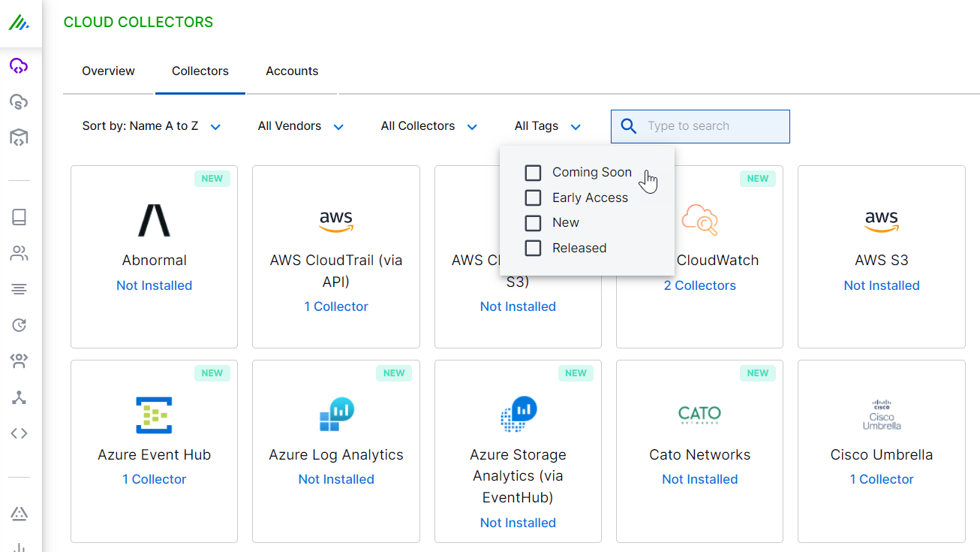Screen dimensions: 980x552
Task: Check the Coming Soon tag checkbox
Action: click(x=533, y=173)
